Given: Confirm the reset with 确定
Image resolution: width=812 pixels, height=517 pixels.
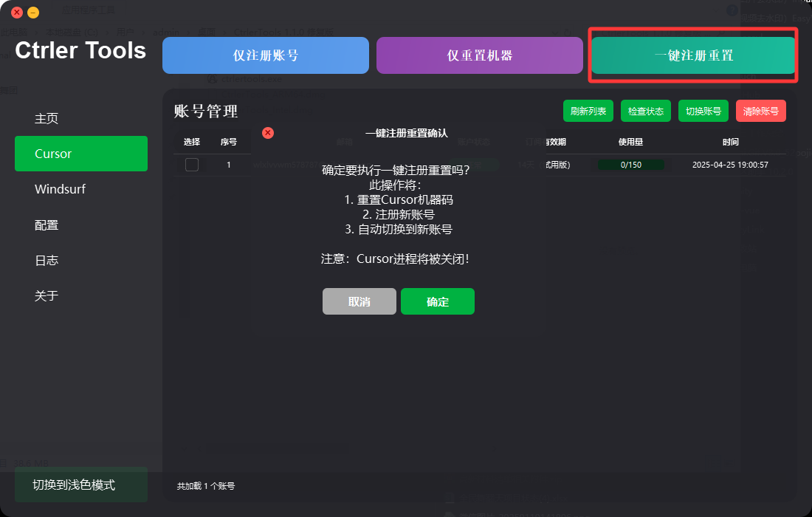Looking at the screenshot, I should point(438,301).
